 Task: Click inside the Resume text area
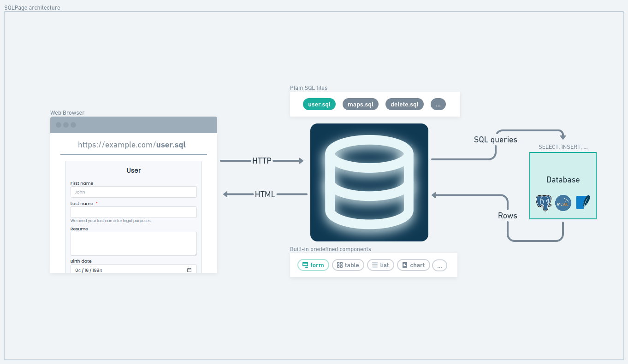[134, 244]
